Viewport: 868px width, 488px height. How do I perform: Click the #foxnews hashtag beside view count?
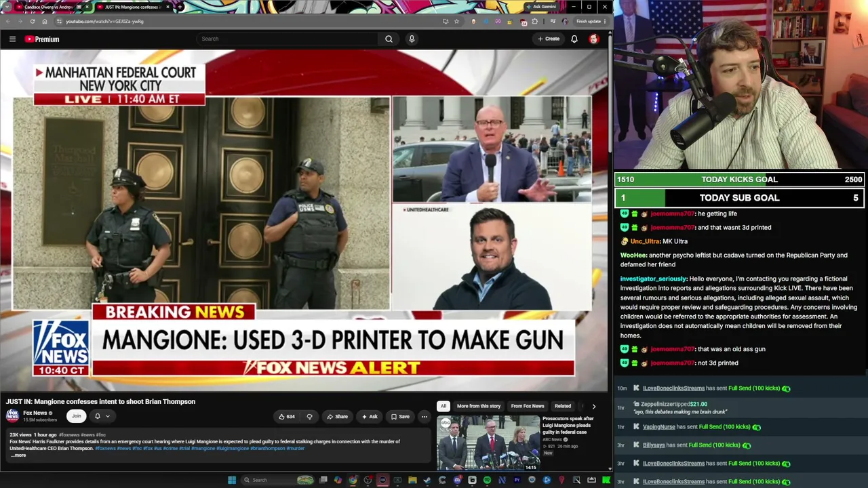[69, 434]
